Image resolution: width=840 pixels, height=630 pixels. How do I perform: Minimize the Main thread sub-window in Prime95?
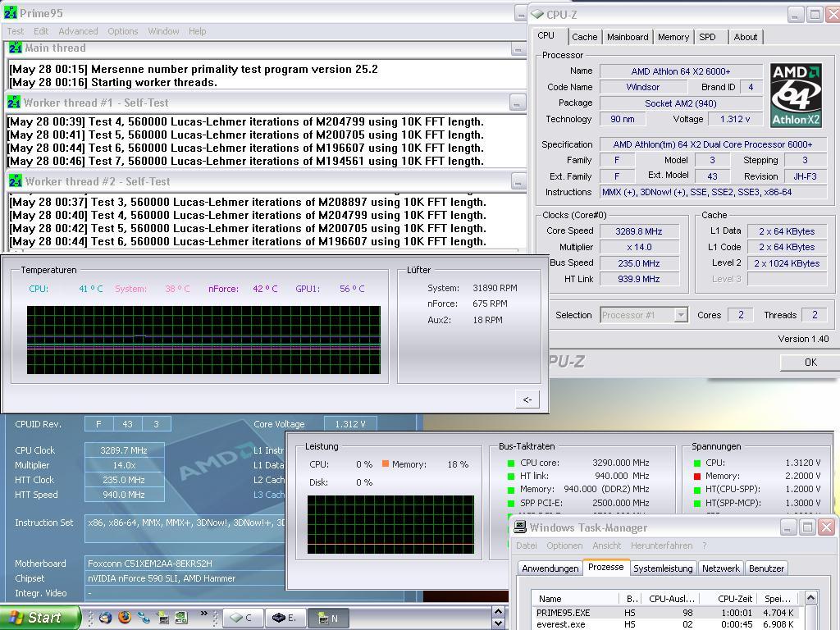pyautogui.click(x=518, y=49)
